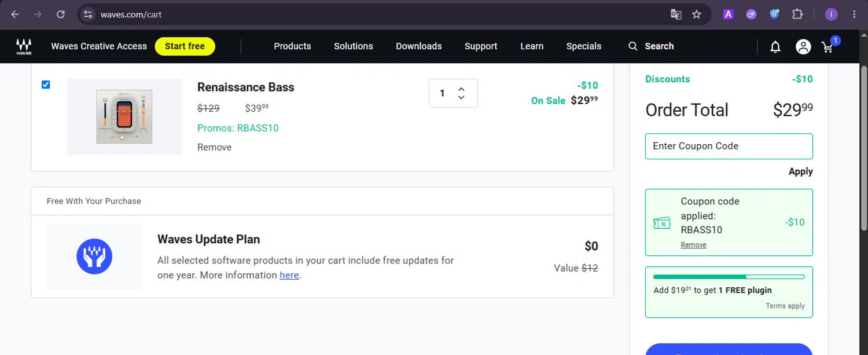Decrease Renaissance Bass quantity with down arrow

click(x=461, y=97)
